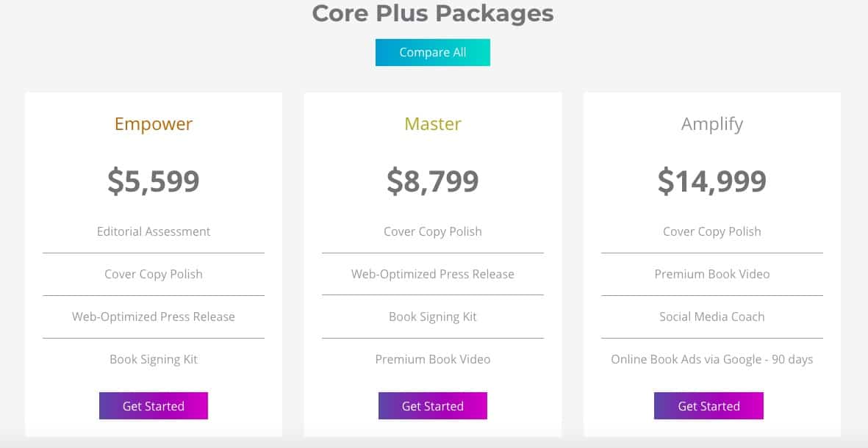Click Social Media Coach in the Amplify package
Image resolution: width=868 pixels, height=448 pixels.
click(711, 317)
